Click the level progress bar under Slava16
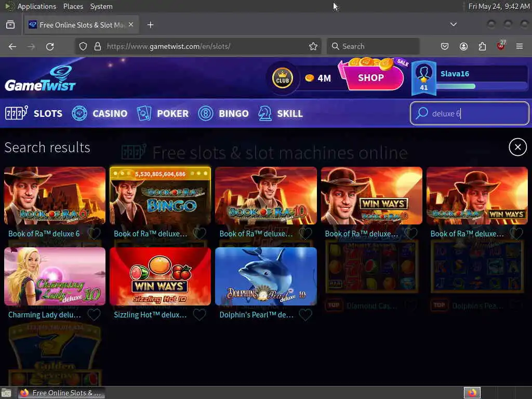532x399 pixels. tap(481, 86)
